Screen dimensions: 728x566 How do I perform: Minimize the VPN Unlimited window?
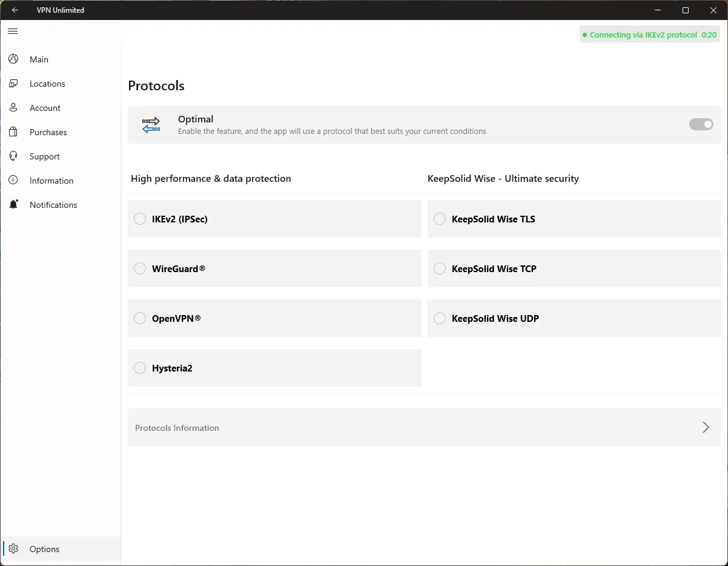pos(658,10)
